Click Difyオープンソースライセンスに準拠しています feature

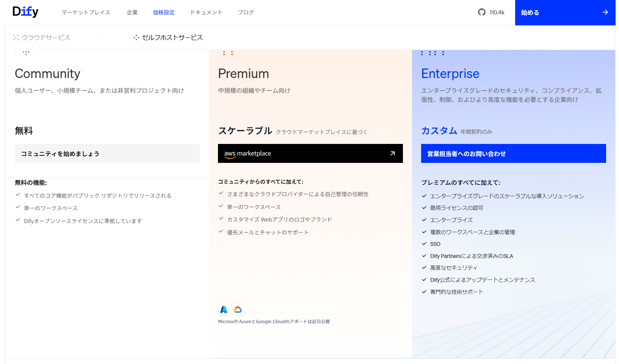[x=83, y=221]
